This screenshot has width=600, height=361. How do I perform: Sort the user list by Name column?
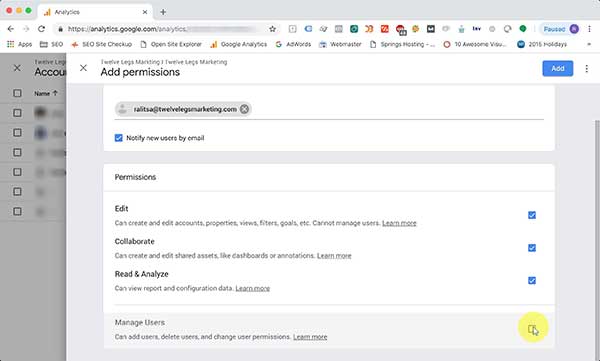pyautogui.click(x=46, y=93)
